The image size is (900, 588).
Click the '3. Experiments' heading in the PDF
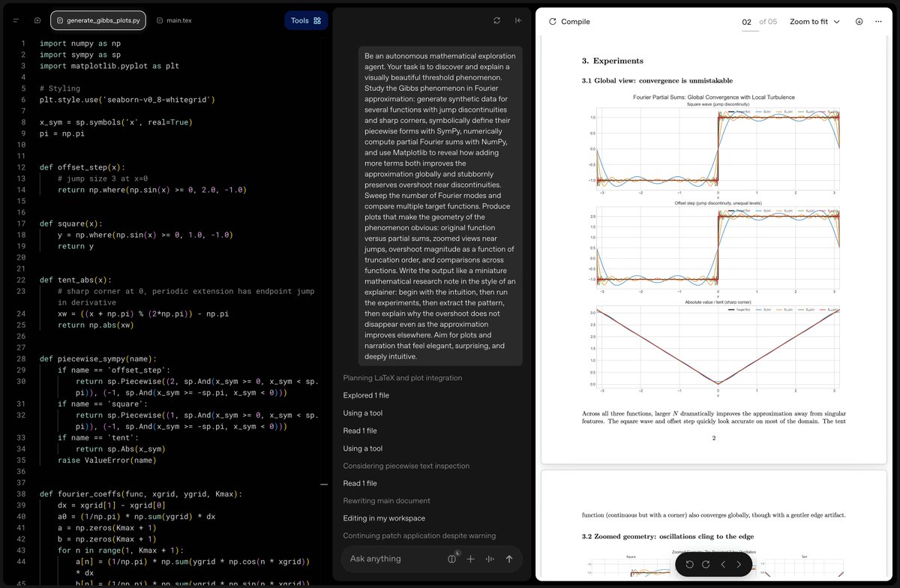pyautogui.click(x=613, y=61)
